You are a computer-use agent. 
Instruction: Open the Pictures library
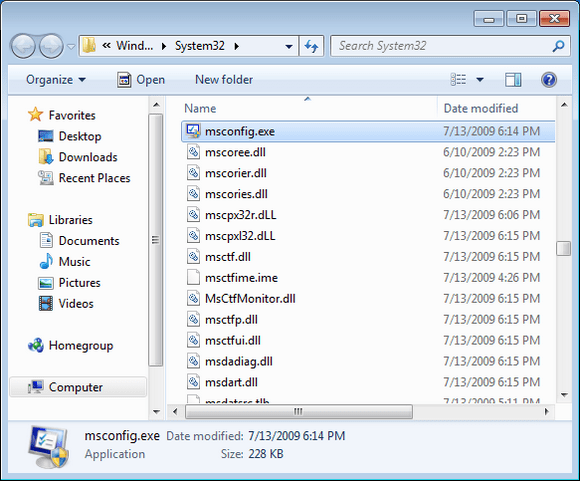(70, 283)
